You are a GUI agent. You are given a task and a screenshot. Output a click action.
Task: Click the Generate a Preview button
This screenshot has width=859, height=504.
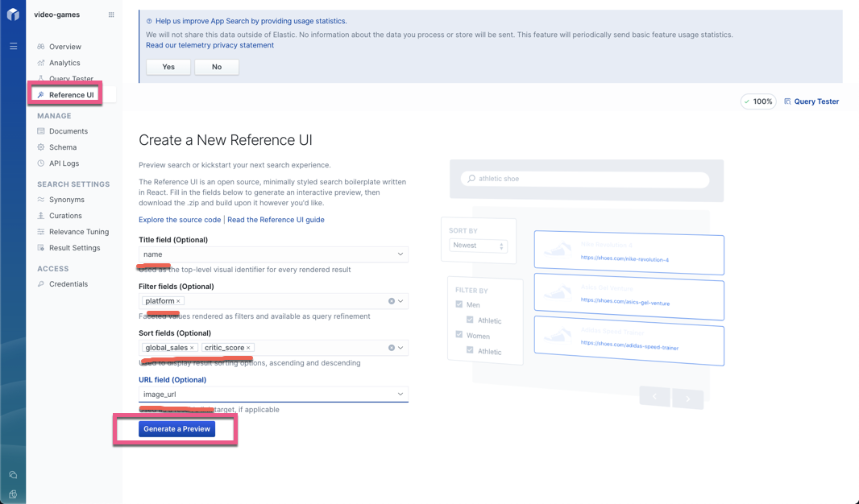pos(176,428)
